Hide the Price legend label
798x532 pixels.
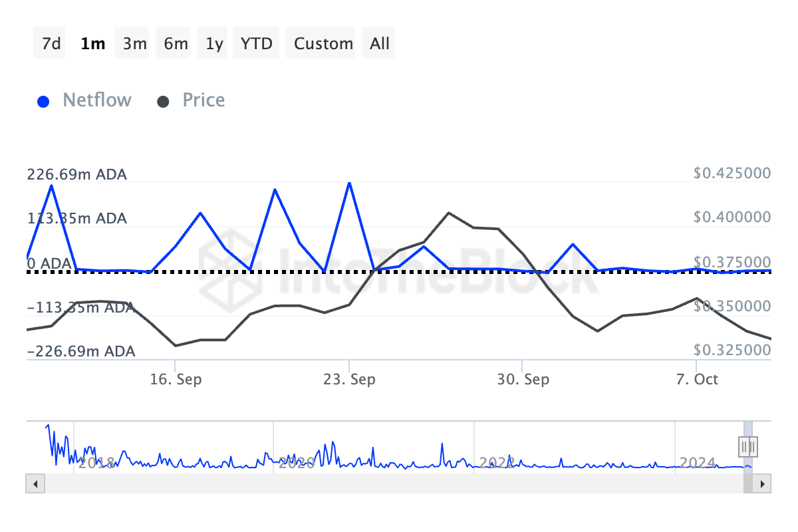tap(203, 100)
